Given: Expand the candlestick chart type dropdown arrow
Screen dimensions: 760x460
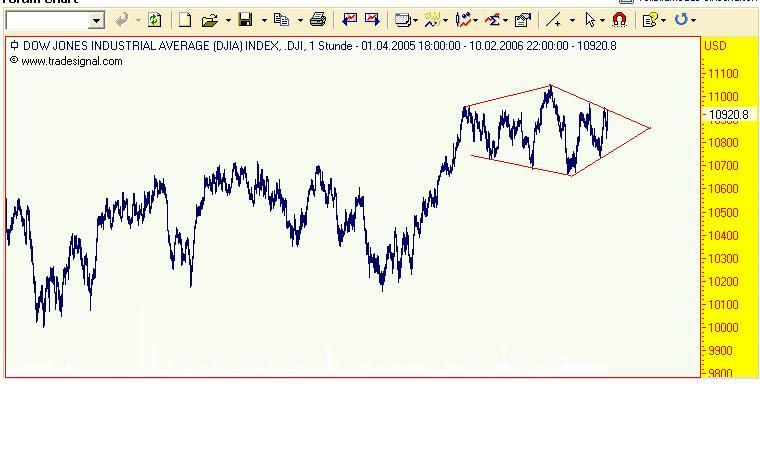Looking at the screenshot, I should pos(475,20).
